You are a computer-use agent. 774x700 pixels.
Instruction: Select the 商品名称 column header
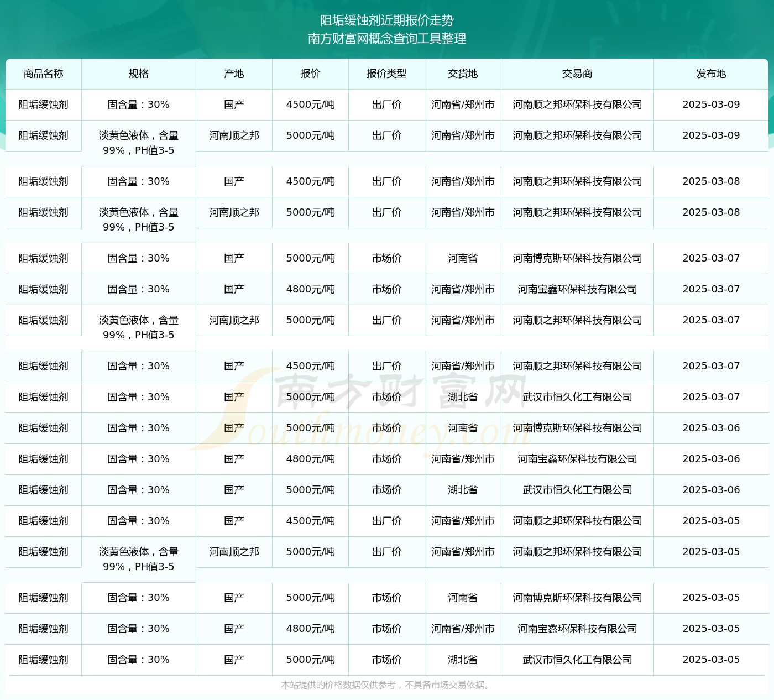44,74
